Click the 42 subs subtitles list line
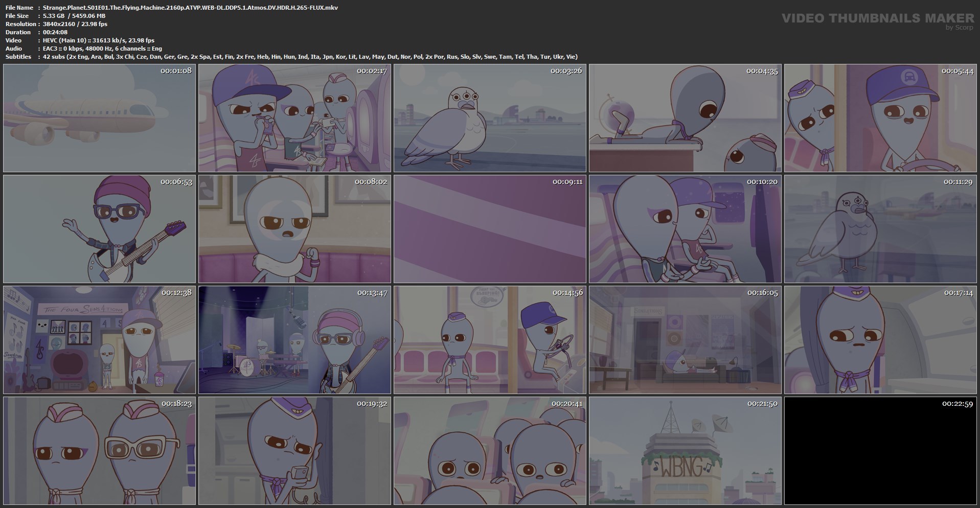This screenshot has height=508, width=980. [x=310, y=57]
